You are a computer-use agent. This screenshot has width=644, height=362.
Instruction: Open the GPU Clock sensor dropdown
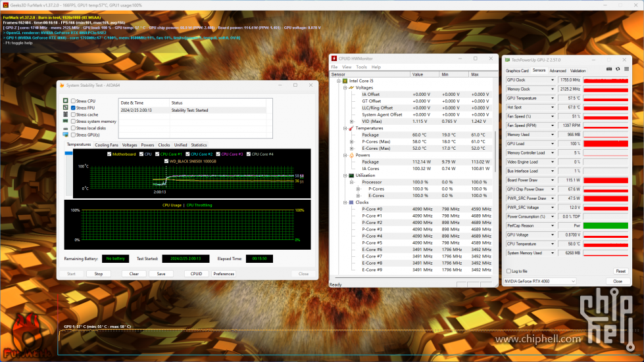[552, 80]
